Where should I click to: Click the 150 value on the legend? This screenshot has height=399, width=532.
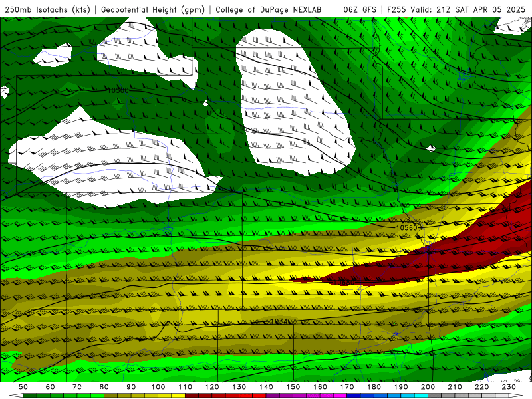pos(293,387)
